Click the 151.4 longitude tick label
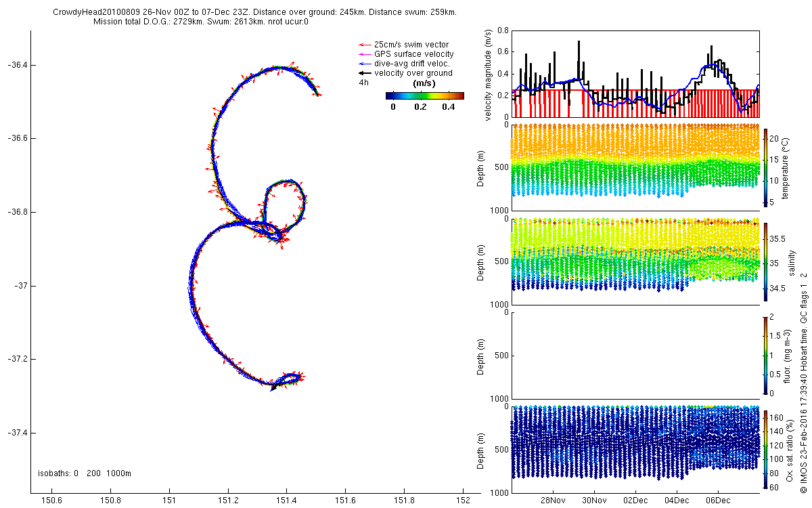The width and height of the screenshot is (812, 508). click(x=287, y=501)
